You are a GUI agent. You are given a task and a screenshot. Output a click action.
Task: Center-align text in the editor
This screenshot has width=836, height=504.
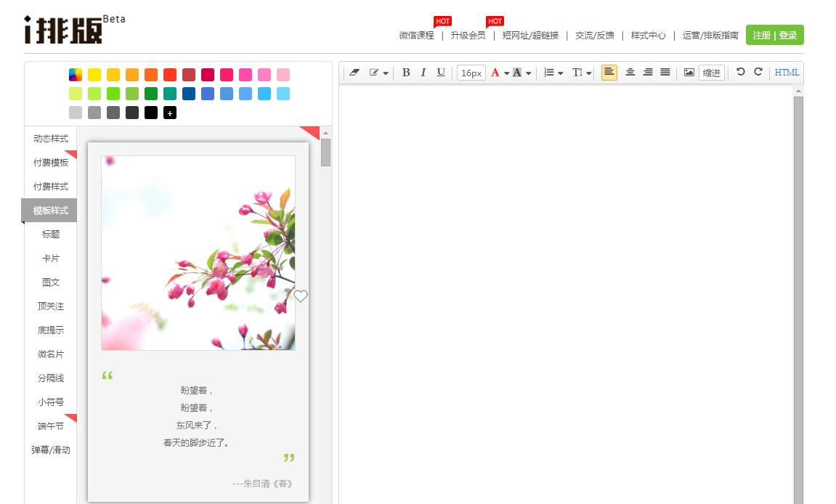pyautogui.click(x=630, y=73)
